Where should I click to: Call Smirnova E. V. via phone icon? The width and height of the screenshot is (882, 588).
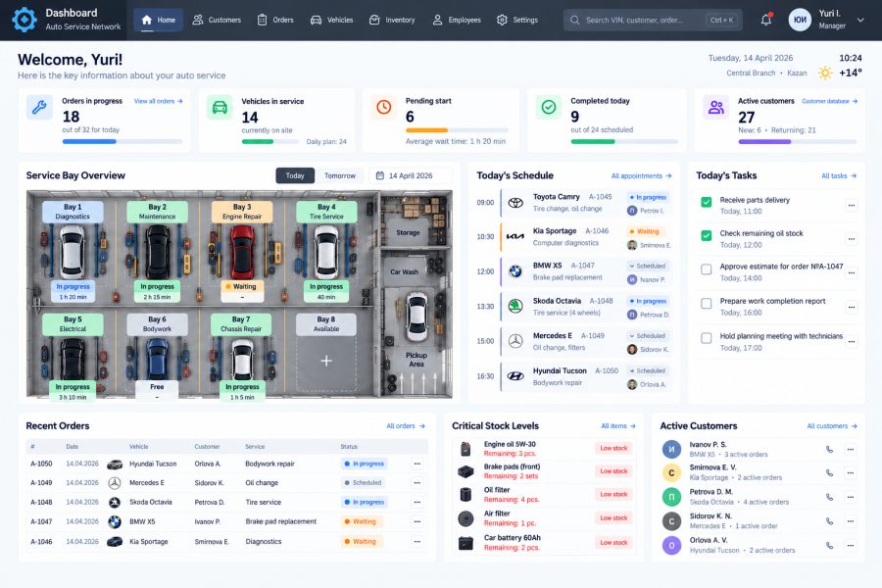[x=829, y=472]
